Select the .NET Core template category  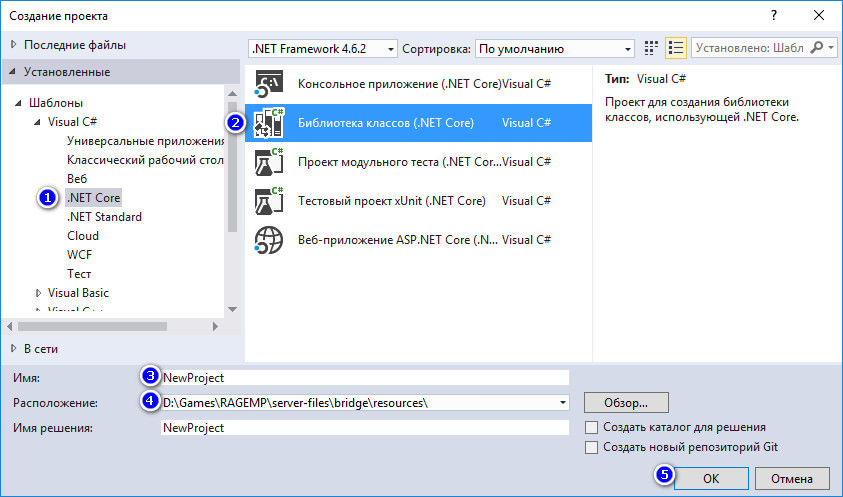[94, 197]
